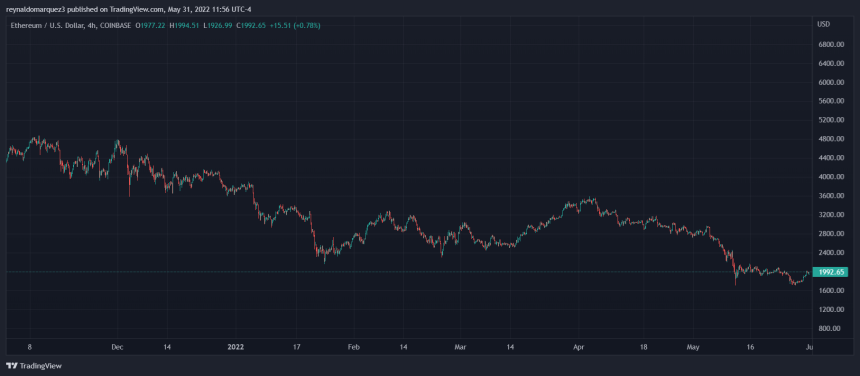This screenshot has height=376, width=860.
Task: Click the 6800.00 price axis label
Action: point(830,44)
